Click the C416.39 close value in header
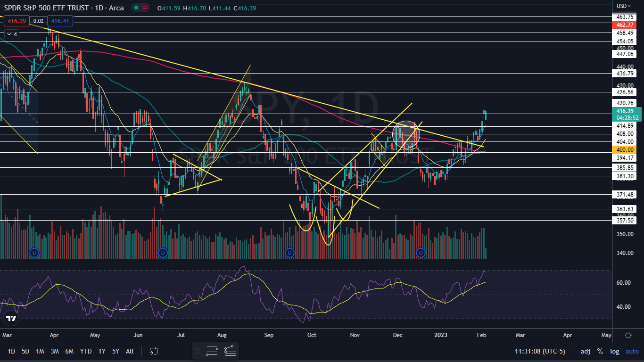The width and height of the screenshot is (644, 362). click(x=244, y=8)
